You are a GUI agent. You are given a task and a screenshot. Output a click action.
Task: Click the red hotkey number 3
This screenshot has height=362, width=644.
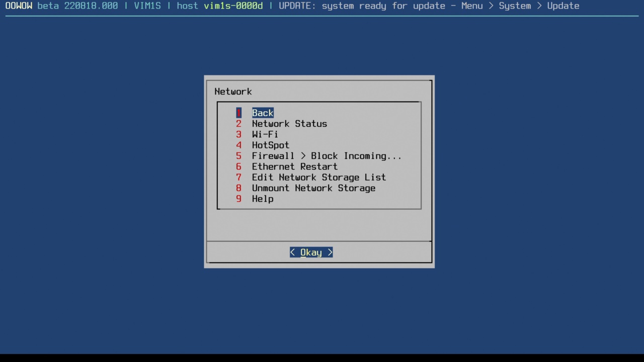238,134
